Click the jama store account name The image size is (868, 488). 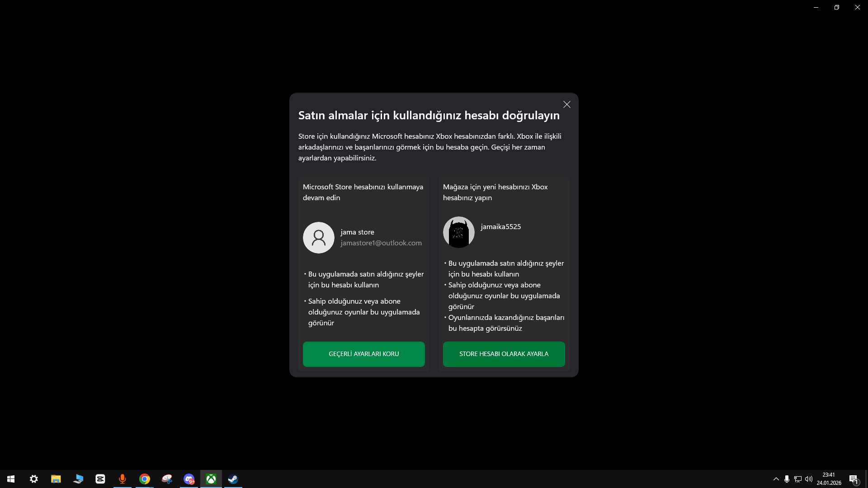(x=357, y=232)
